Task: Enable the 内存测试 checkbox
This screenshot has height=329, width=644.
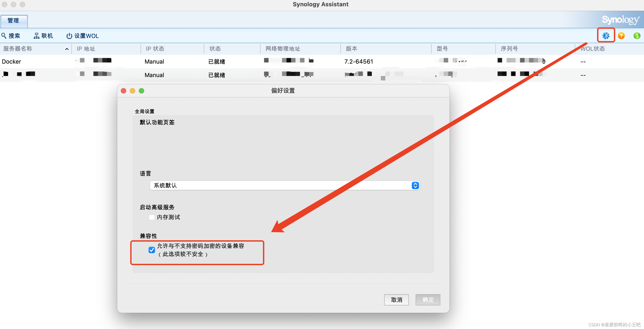Action: tap(152, 217)
